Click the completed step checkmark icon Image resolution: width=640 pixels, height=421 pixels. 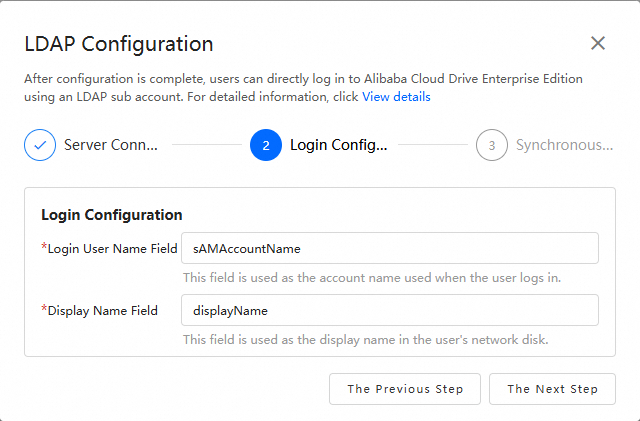click(40, 145)
